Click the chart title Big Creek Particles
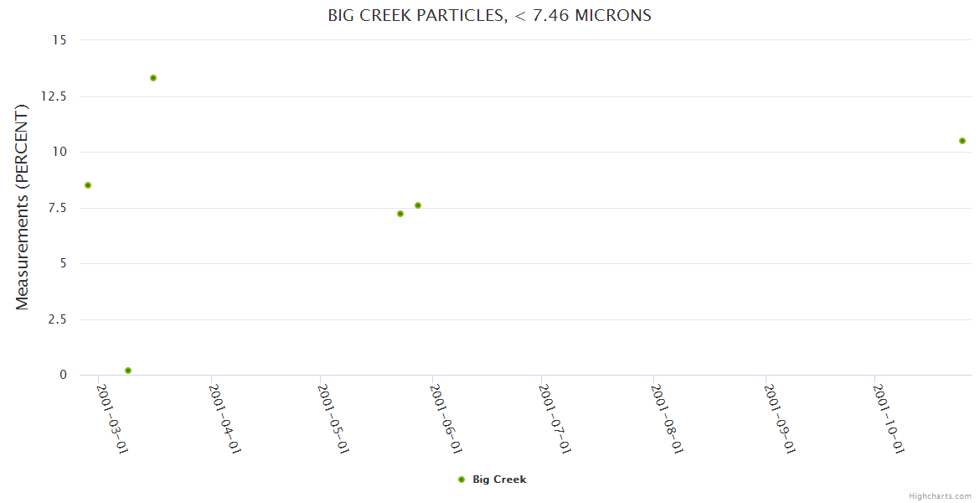The image size is (980, 503). click(489, 16)
